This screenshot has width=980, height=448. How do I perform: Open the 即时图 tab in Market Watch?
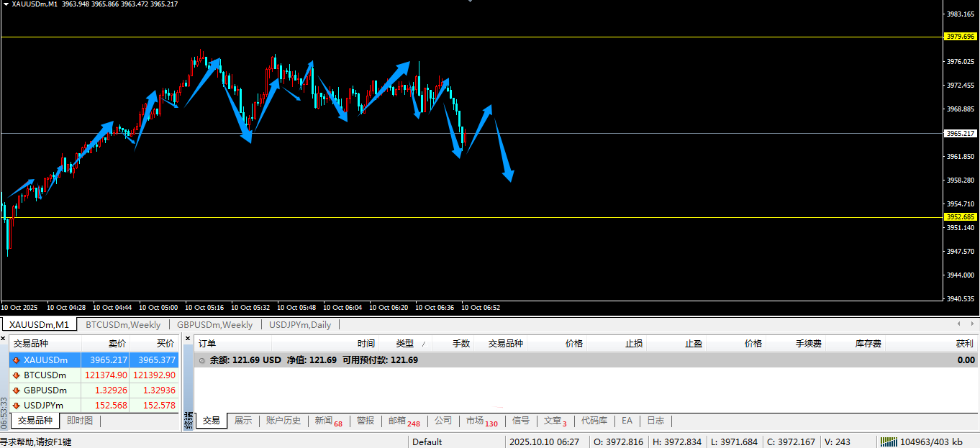click(x=79, y=421)
